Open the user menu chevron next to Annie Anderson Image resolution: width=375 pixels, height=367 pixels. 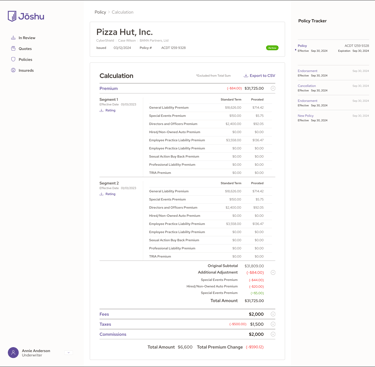click(68, 352)
